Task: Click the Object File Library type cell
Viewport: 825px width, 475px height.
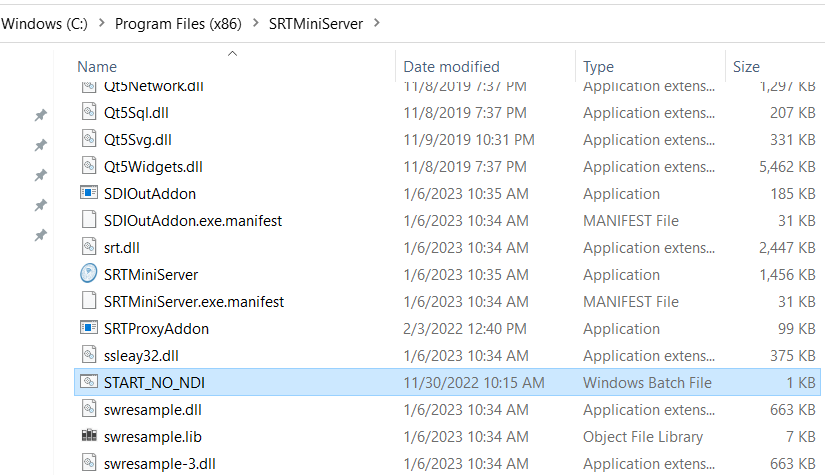Action: point(643,437)
